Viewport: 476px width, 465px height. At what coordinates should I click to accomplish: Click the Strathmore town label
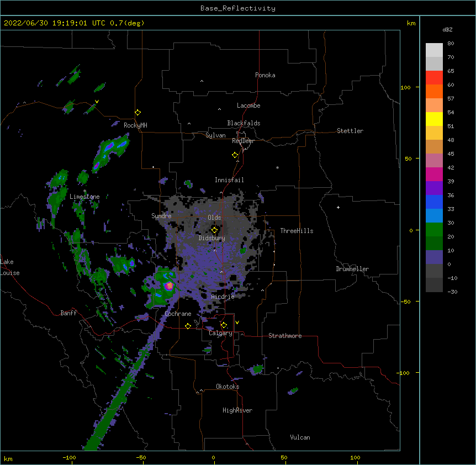coord(285,336)
